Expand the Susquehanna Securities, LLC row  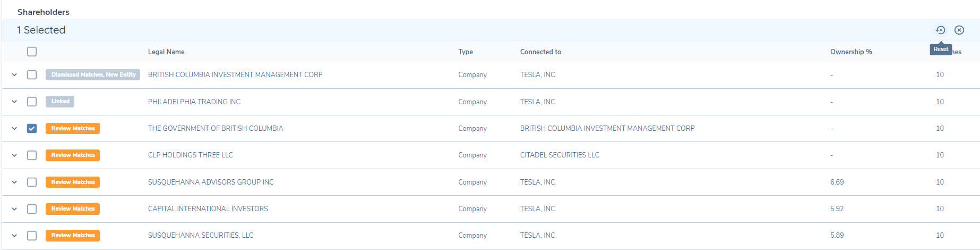point(14,236)
